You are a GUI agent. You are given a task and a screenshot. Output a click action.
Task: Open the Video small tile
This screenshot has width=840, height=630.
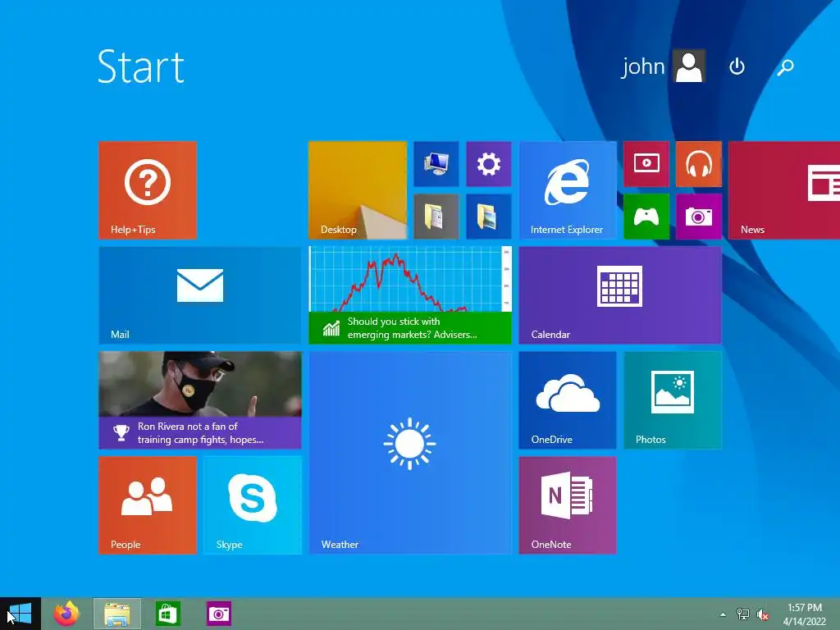(646, 164)
